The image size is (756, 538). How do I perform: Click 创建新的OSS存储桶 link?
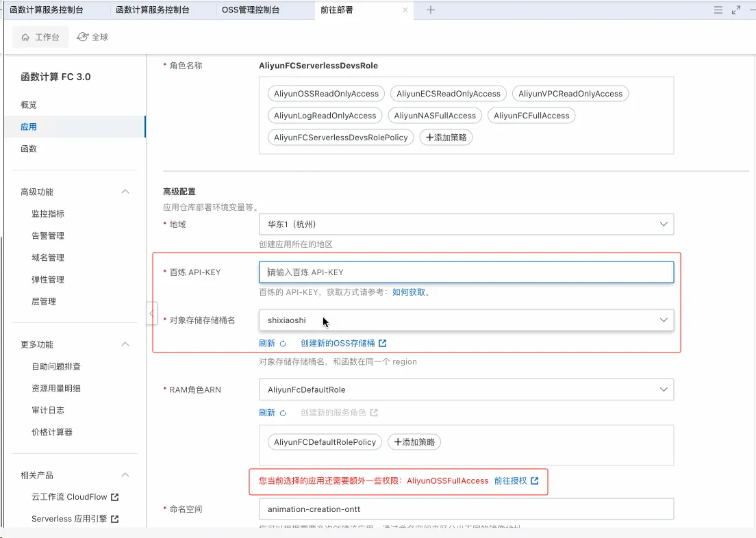(x=338, y=343)
